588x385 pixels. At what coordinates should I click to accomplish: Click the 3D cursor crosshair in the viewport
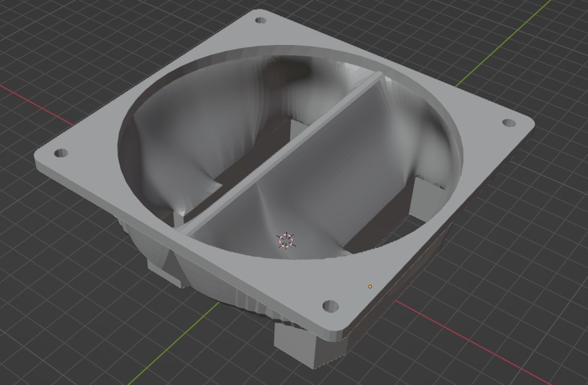[x=286, y=240]
